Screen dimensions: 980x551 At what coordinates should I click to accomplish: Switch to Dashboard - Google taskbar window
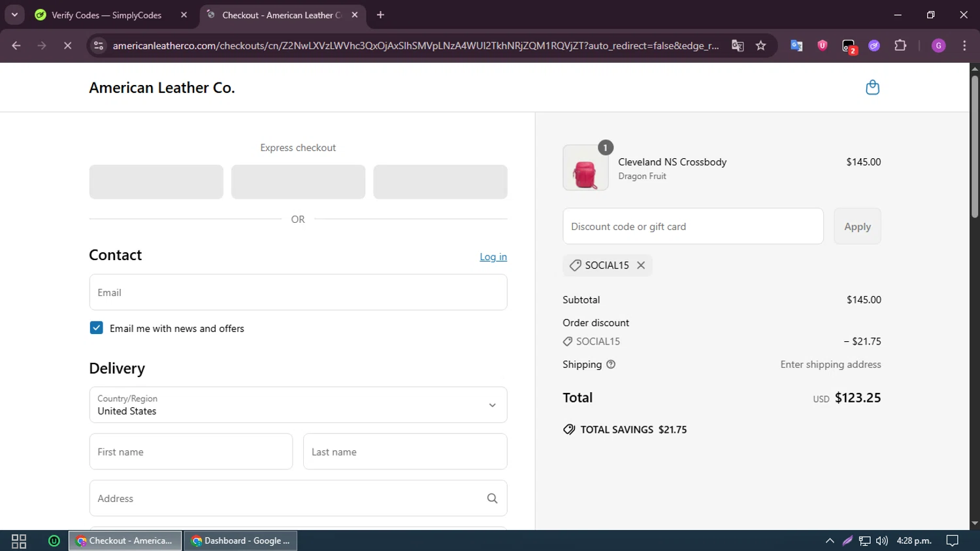(x=241, y=541)
